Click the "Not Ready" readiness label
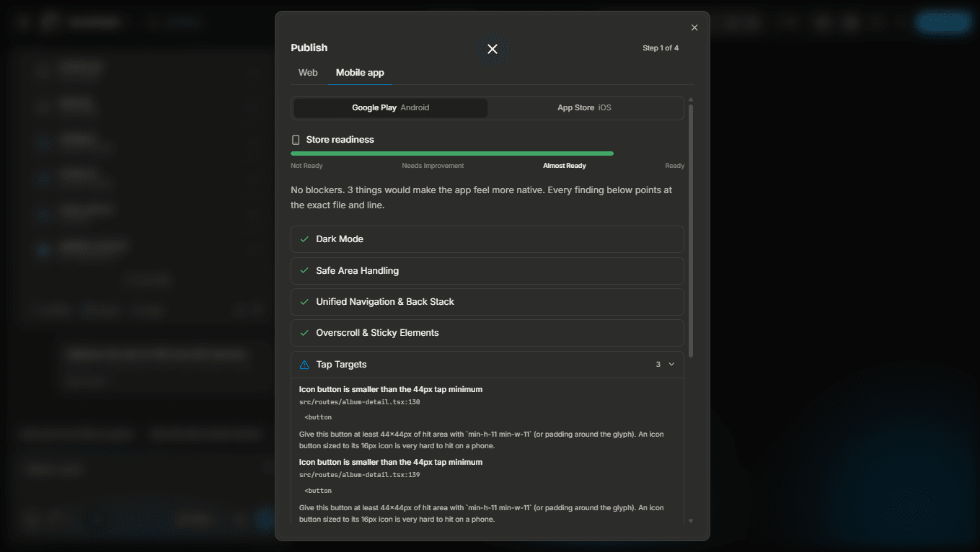This screenshot has height=552, width=980. pos(306,166)
